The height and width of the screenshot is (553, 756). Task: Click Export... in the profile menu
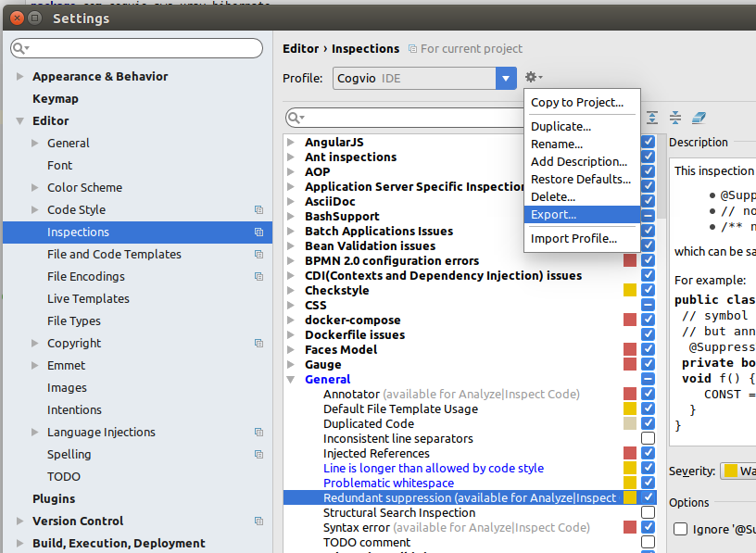pos(582,215)
